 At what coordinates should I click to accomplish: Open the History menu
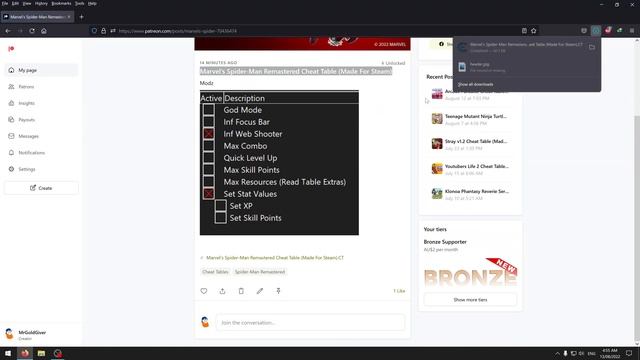(41, 3)
